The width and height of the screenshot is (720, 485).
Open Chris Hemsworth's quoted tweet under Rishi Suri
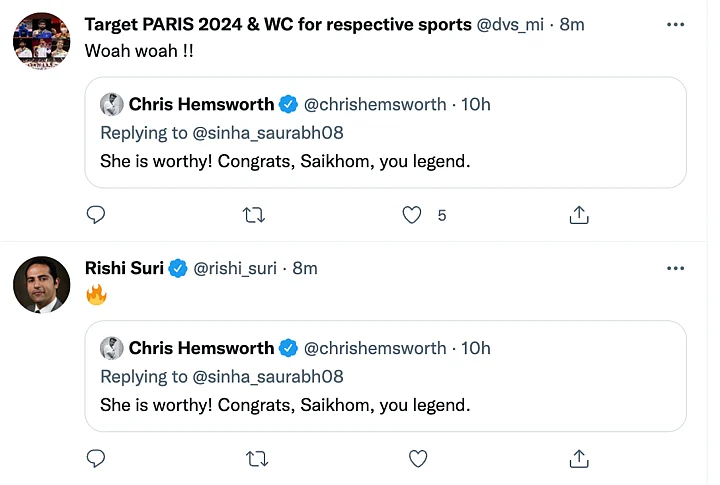coord(386,376)
